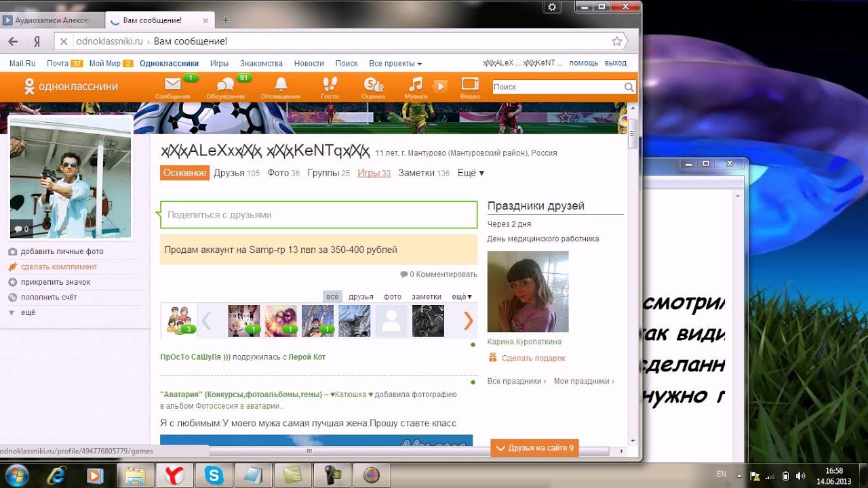Open a new browser tab
Image resolution: width=868 pixels, height=488 pixels.
coord(226,20)
